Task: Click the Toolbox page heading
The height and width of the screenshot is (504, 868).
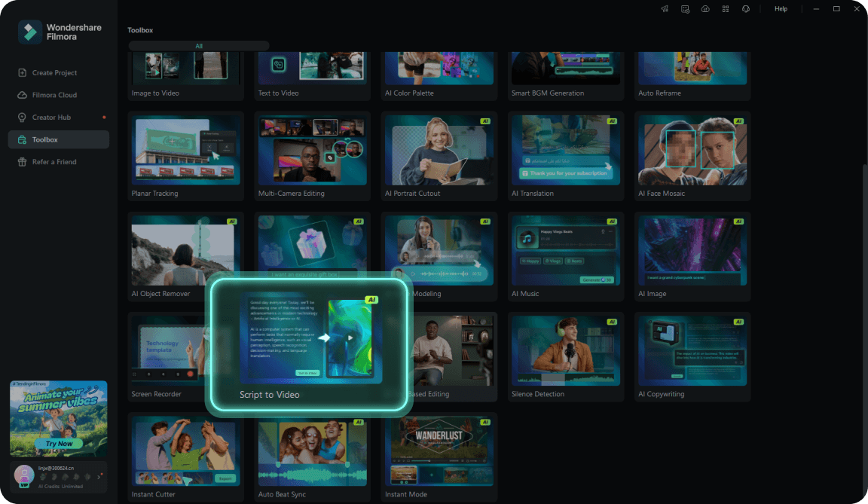Action: 140,30
